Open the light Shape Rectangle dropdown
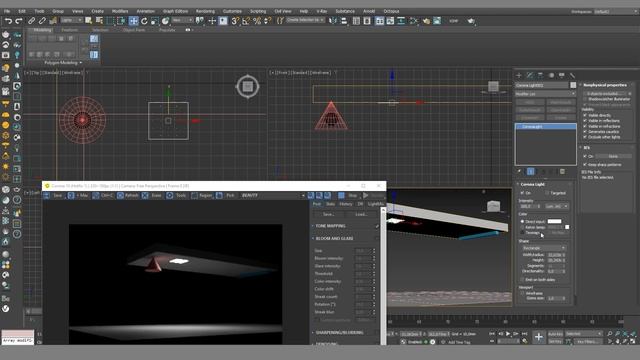Image resolution: width=640 pixels, height=360 pixels. (544, 248)
